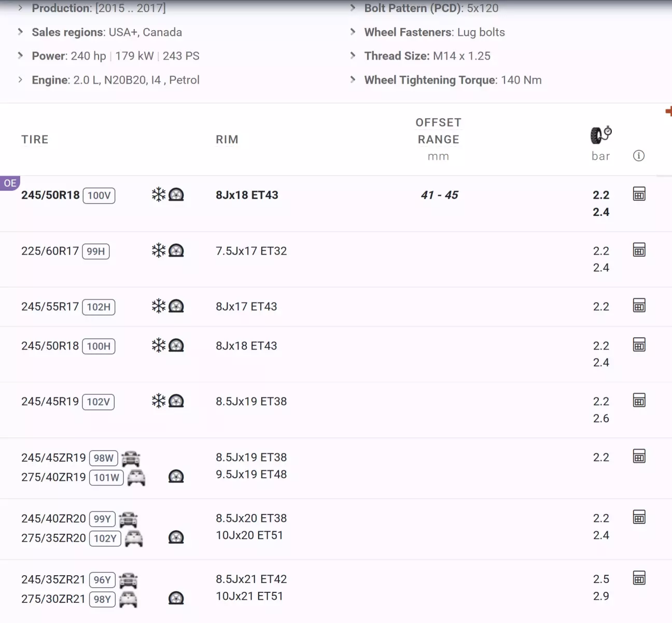The image size is (672, 623).
Task: Open calculator icon for 245/55R17 row
Action: (639, 306)
